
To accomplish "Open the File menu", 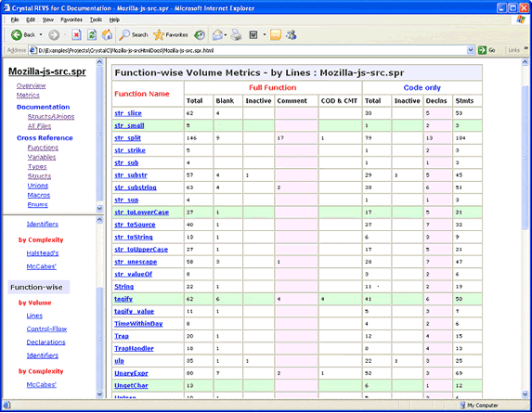I will pyautogui.click(x=15, y=19).
